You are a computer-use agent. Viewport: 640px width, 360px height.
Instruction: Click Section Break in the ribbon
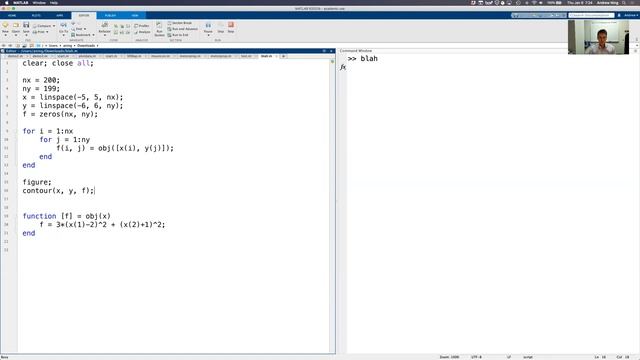(x=180, y=23)
